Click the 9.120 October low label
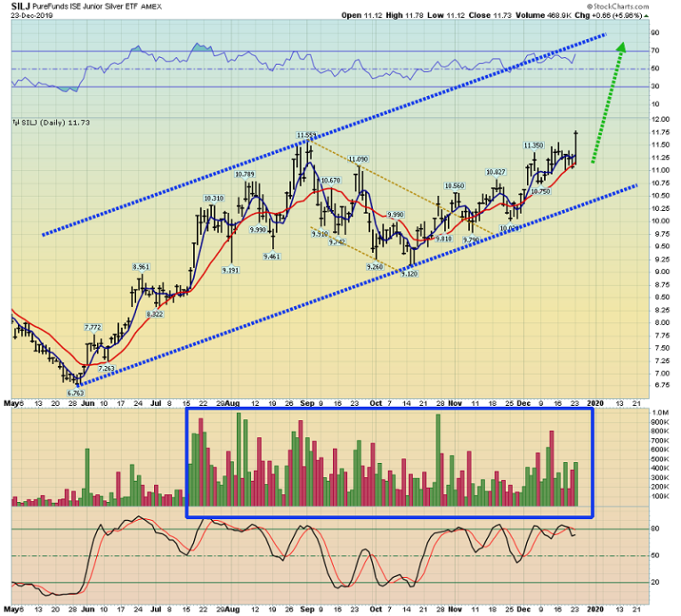 [x=408, y=274]
